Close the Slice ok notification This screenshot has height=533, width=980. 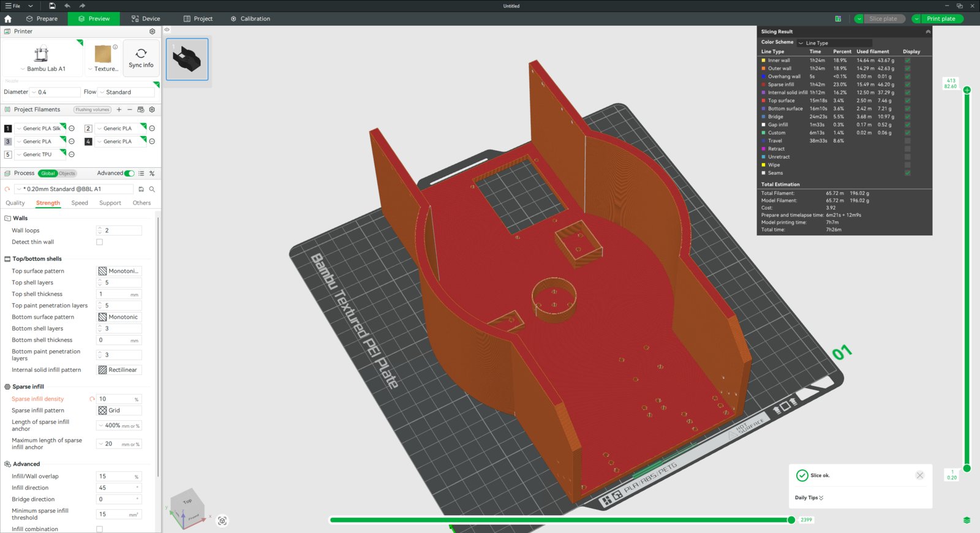(920, 475)
